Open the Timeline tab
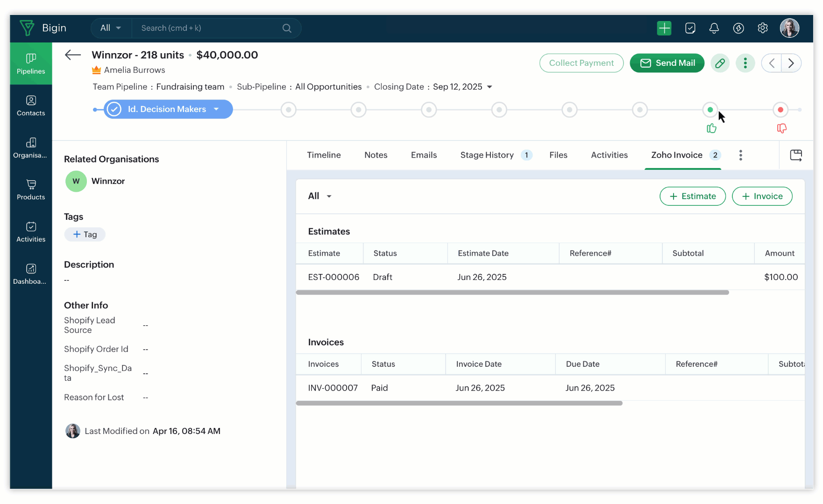 point(324,155)
